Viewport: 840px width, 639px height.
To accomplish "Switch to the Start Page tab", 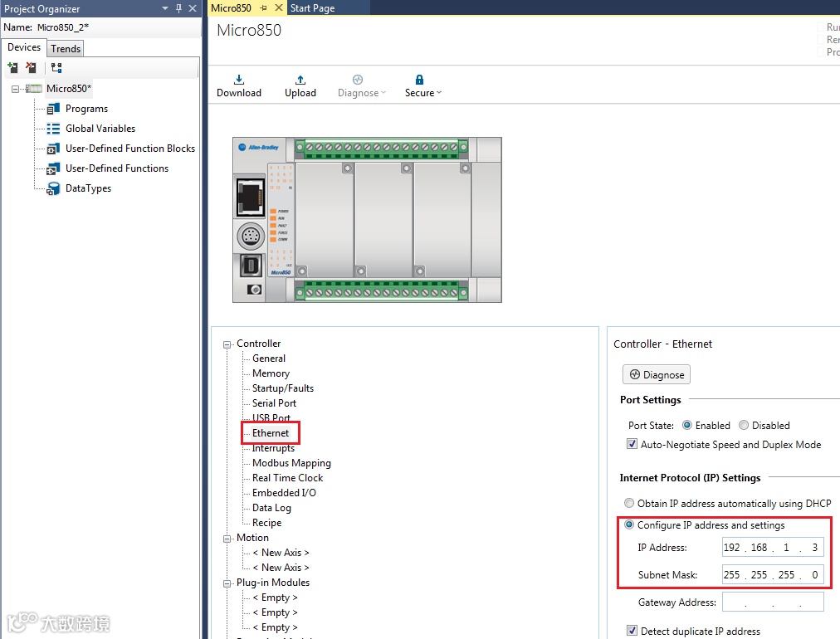I will [x=313, y=8].
